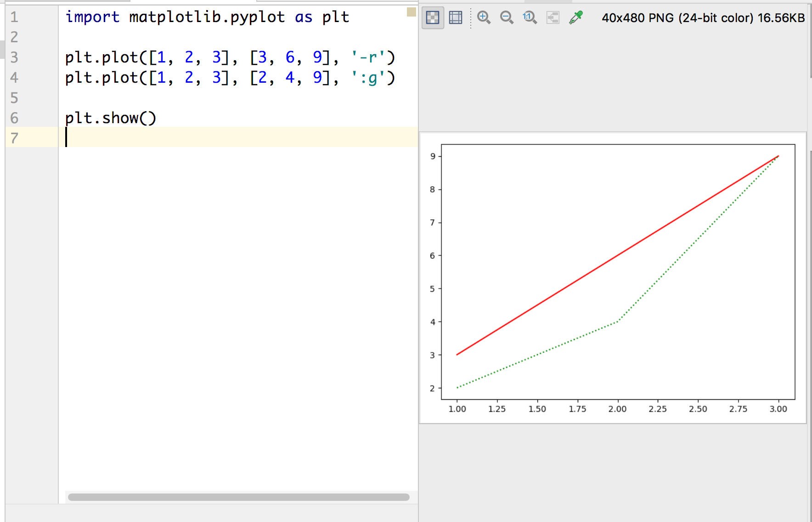Reset image to actual size 1:1
Viewport: 812px width, 522px height.
click(x=530, y=18)
